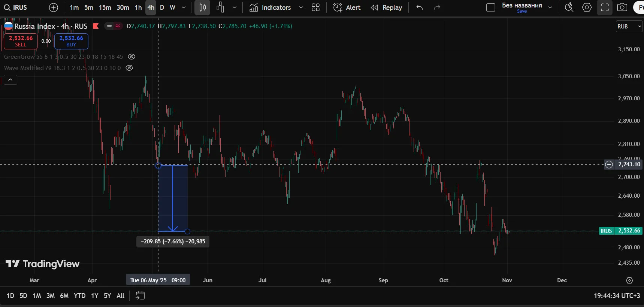
Task: Open the layout setup square icon
Action: 491,7
